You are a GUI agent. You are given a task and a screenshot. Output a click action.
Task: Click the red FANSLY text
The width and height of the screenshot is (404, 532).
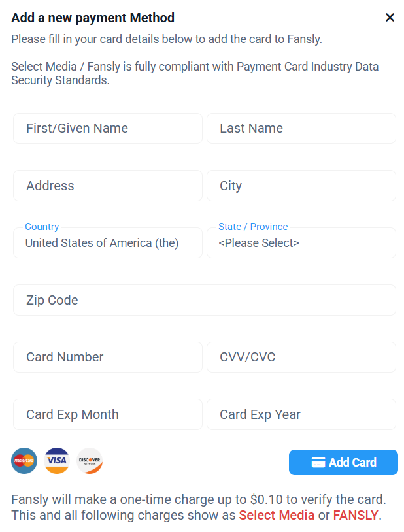click(x=355, y=515)
